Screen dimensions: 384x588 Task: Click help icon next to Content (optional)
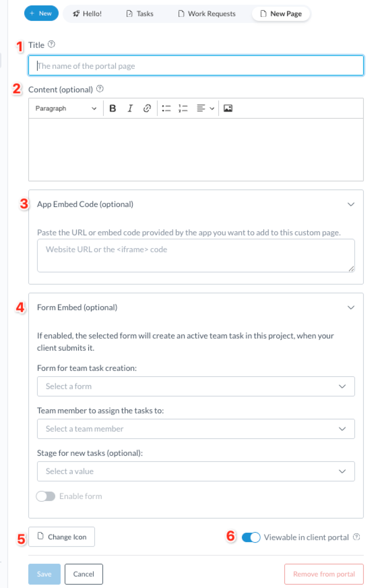coord(100,89)
